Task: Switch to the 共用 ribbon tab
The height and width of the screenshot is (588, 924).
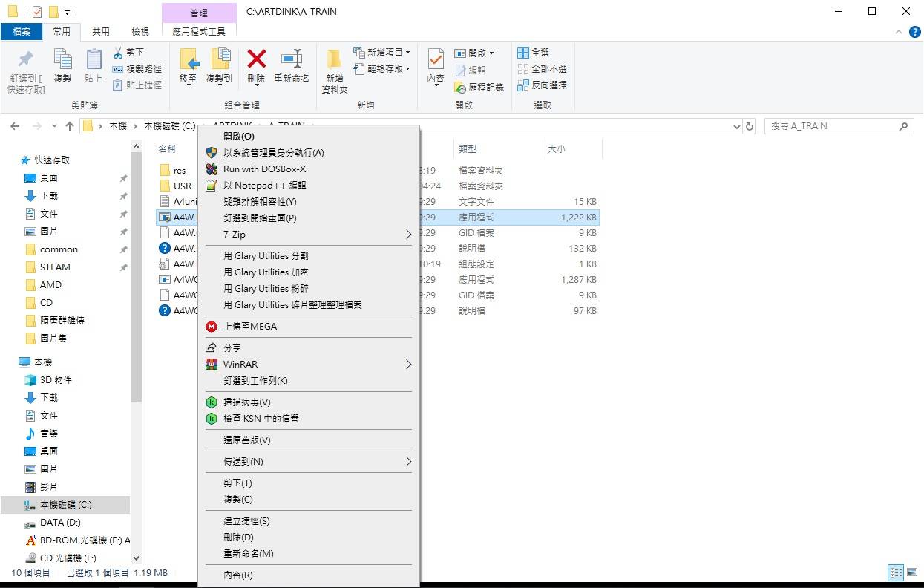Action: click(101, 32)
